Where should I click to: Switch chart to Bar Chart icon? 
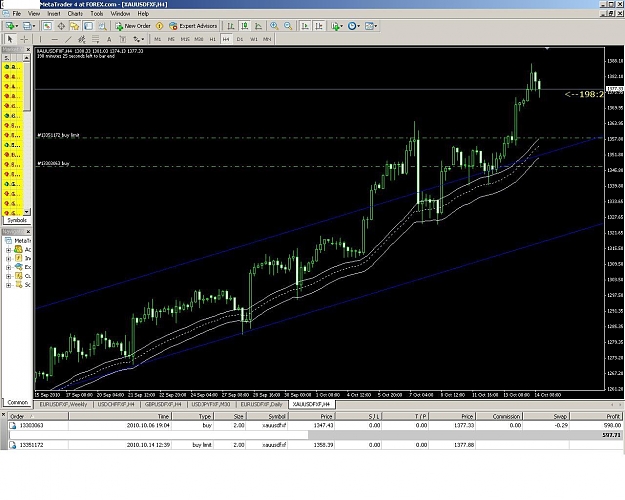(x=231, y=26)
